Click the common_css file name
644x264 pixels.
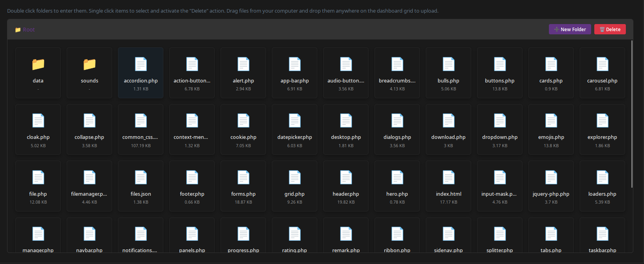coord(140,137)
